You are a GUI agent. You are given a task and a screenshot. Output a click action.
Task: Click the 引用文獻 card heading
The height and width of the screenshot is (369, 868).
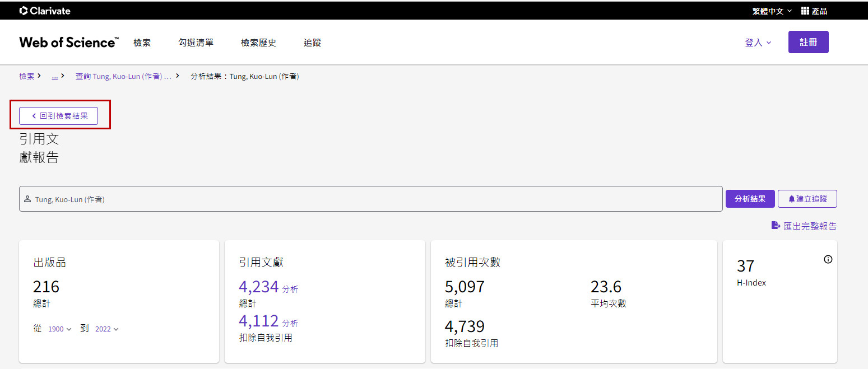[261, 262]
